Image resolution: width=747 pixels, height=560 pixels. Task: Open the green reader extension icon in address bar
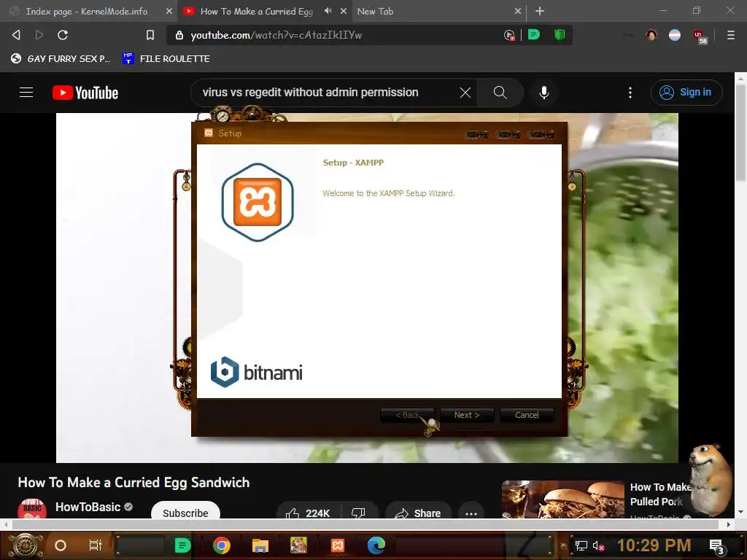coord(534,35)
